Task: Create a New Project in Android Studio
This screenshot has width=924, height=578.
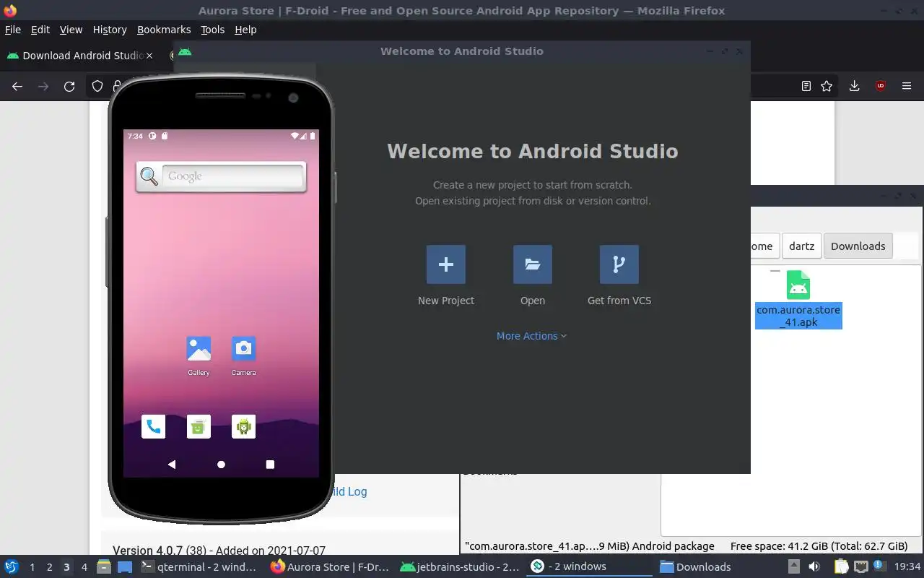Action: coord(446,264)
